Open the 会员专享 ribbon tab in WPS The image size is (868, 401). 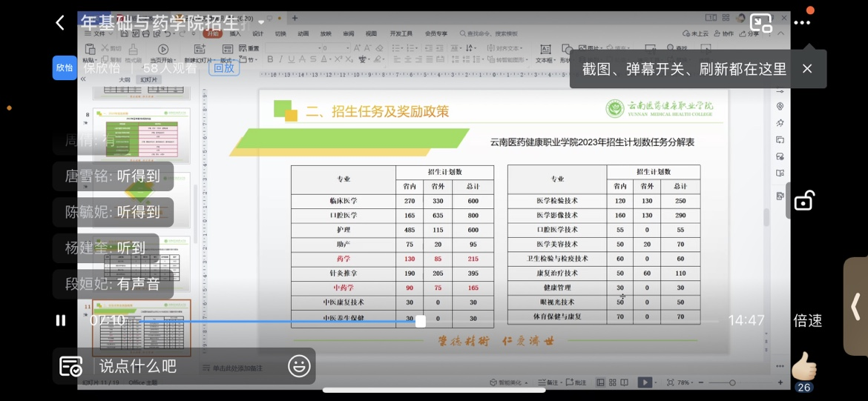[x=436, y=34]
